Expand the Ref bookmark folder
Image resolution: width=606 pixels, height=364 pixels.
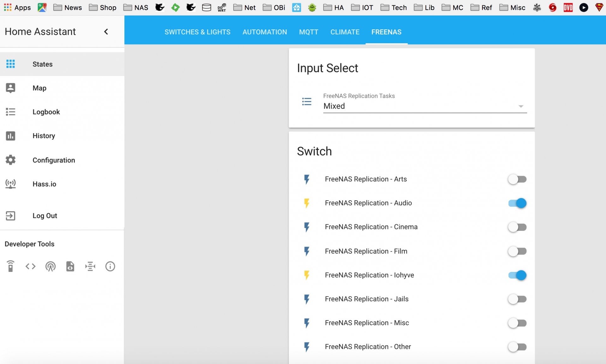click(481, 7)
